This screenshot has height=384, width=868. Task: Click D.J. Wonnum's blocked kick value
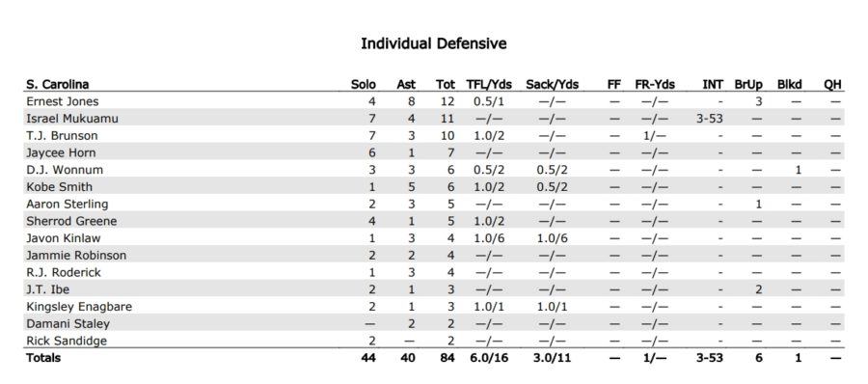click(798, 170)
